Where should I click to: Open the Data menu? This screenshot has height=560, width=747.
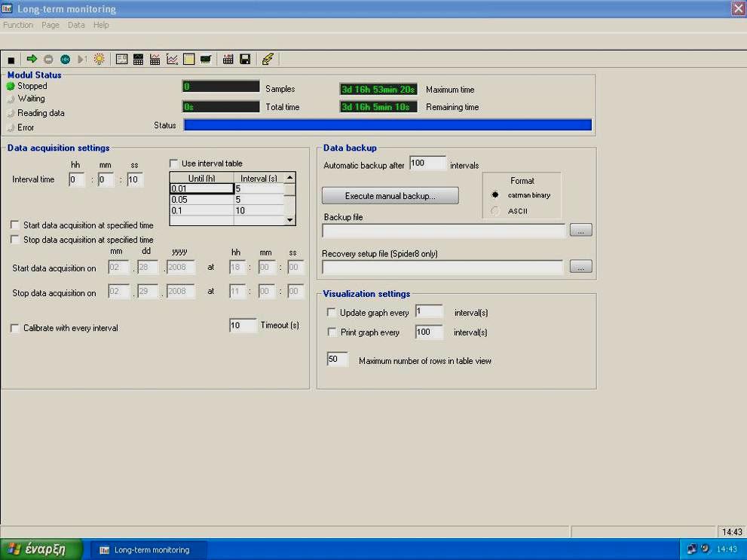coord(76,25)
